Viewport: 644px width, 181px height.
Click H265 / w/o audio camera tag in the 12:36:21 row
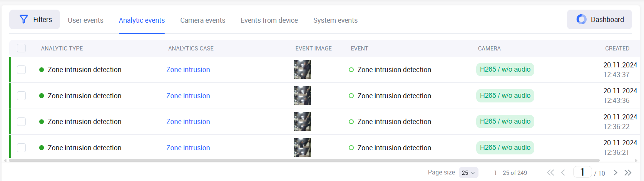(x=505, y=147)
